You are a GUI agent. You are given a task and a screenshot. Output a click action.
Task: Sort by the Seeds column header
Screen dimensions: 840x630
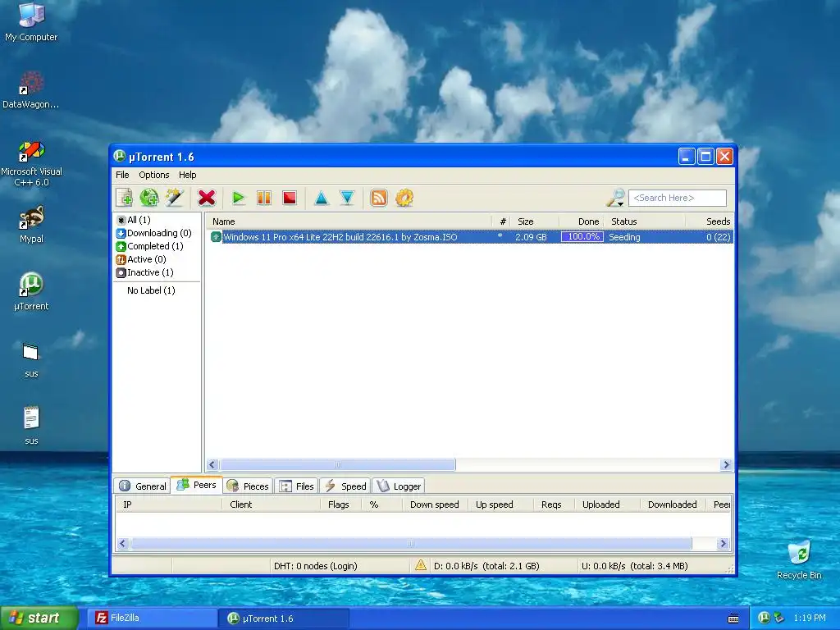[x=710, y=221]
